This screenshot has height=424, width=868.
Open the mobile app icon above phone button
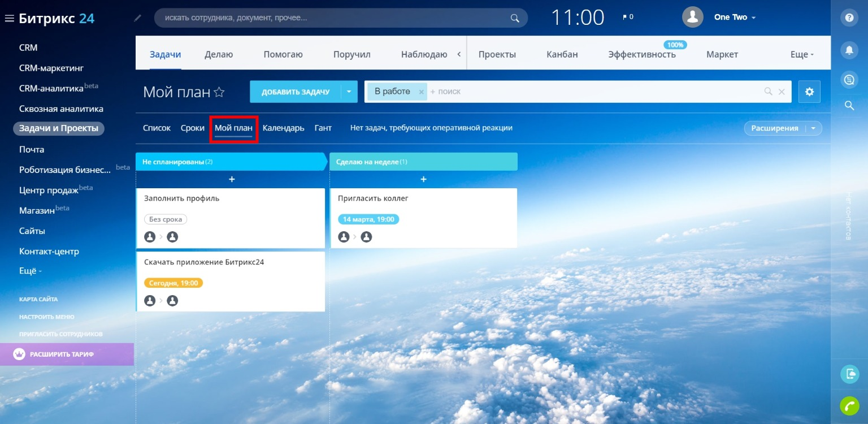coord(849,374)
